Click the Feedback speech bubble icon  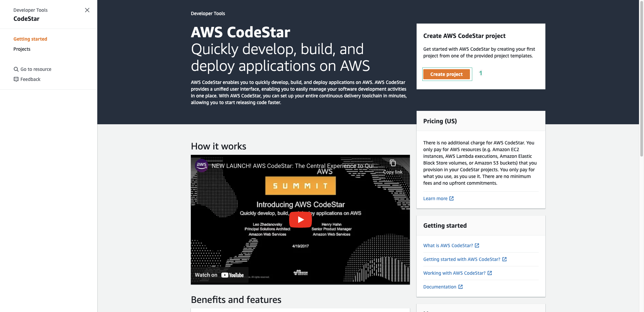point(16,79)
